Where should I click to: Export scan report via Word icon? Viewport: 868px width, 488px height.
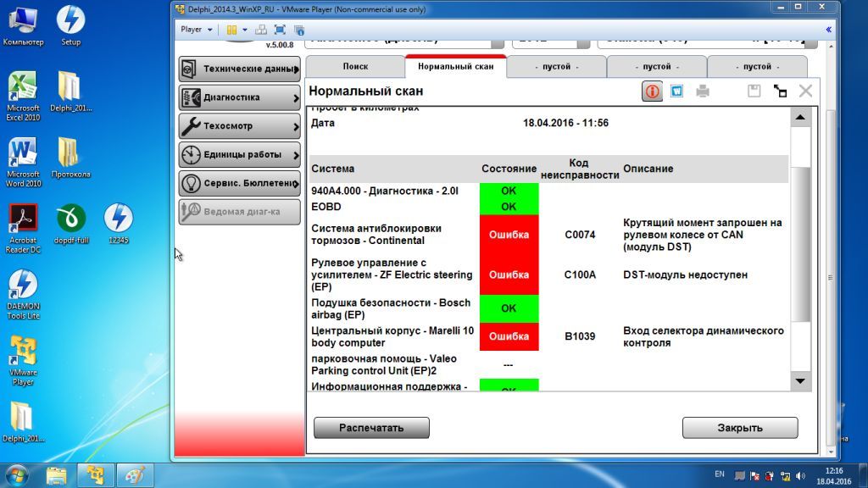676,91
